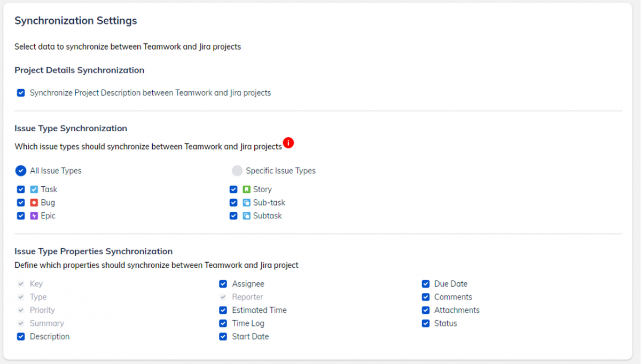The image size is (641, 364).
Task: Disable Attachments synchronization
Action: click(426, 310)
